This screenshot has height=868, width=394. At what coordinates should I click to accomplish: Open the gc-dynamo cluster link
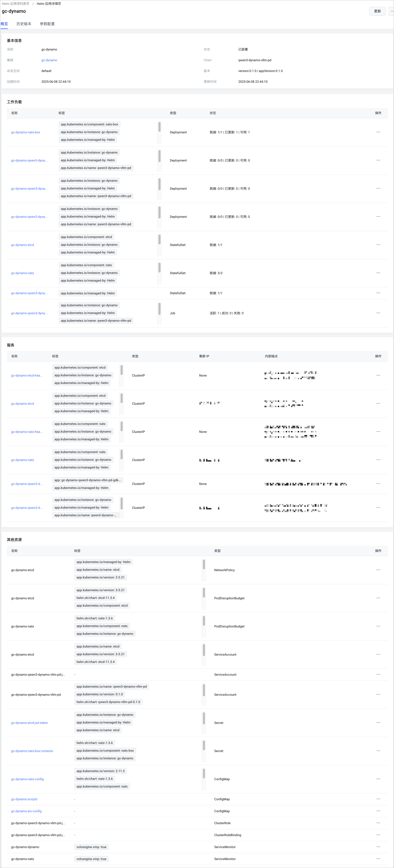click(49, 60)
